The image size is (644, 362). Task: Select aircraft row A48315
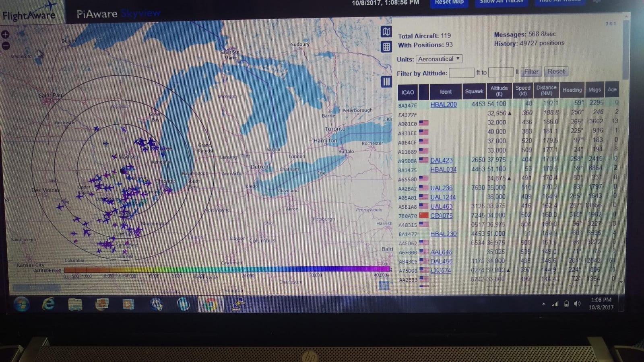pos(509,224)
